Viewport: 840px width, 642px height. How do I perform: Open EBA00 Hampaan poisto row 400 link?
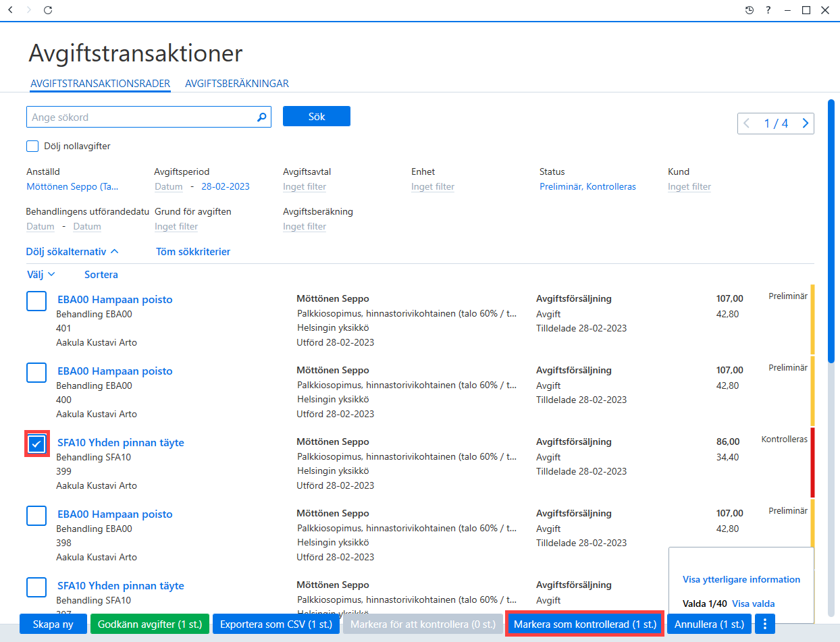115,371
